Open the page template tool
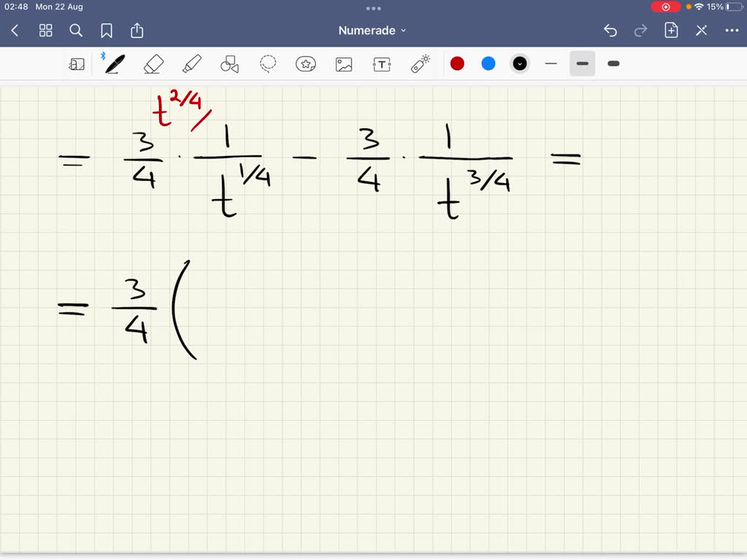Viewport: 747px width, 560px height. [77, 63]
